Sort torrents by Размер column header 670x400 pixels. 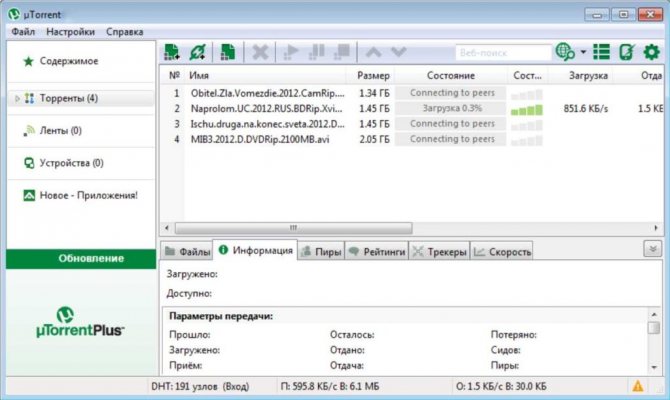coord(372,76)
